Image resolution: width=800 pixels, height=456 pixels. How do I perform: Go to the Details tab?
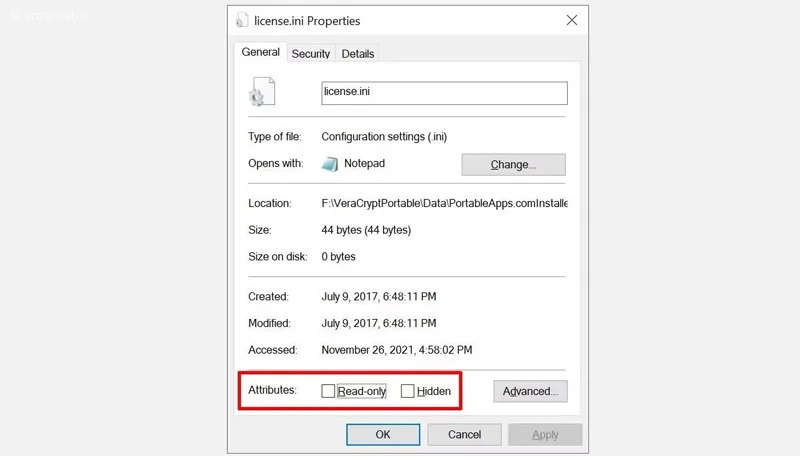click(357, 54)
